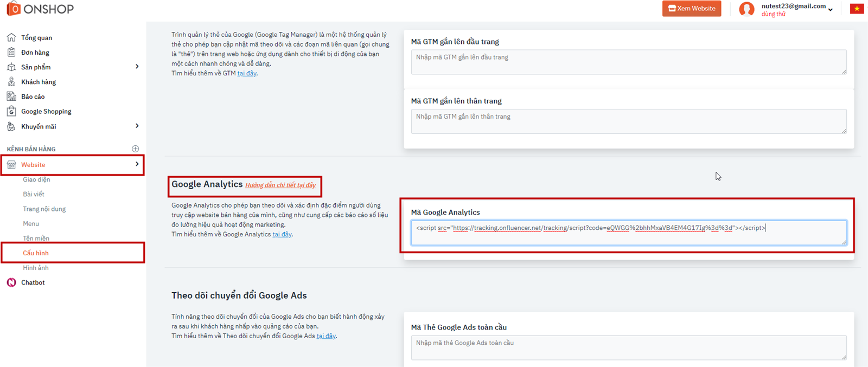Focus the Mã Google Analytics textarea

(x=629, y=233)
